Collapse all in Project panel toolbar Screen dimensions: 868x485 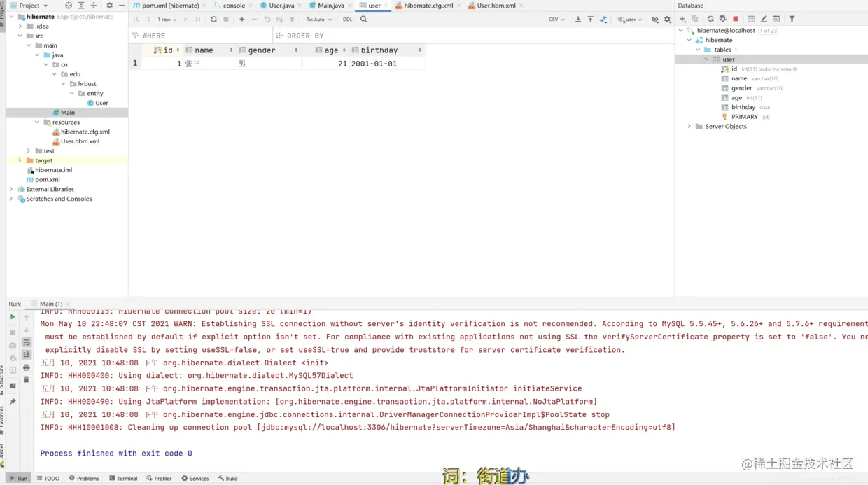94,5
